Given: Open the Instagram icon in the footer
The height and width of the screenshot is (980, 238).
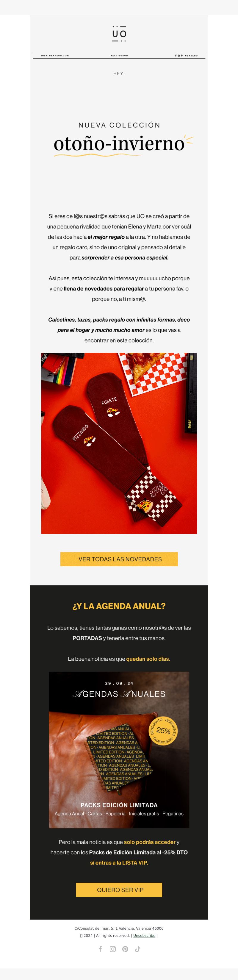Looking at the screenshot, I should coord(113,949).
